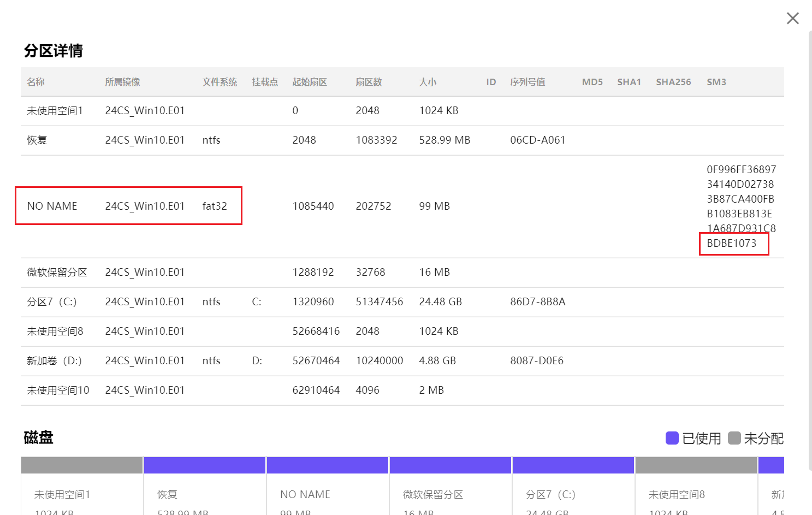Click the 名称 column header
Screen dimensions: 812x515
point(36,82)
